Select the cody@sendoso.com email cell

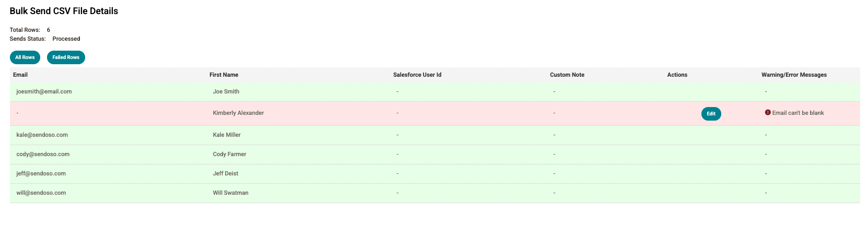click(x=43, y=154)
